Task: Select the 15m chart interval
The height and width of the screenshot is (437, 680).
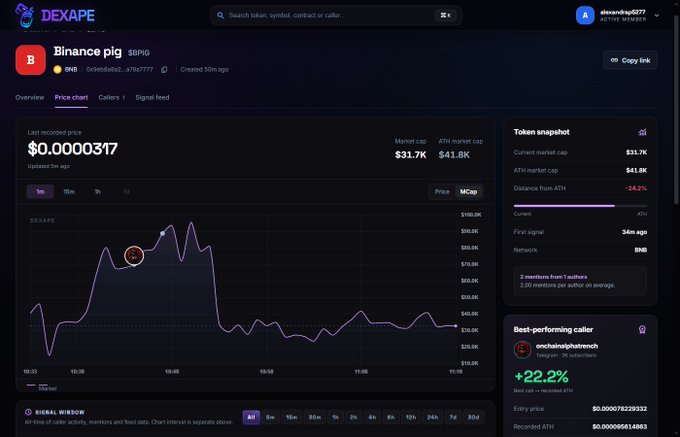Action: point(69,192)
